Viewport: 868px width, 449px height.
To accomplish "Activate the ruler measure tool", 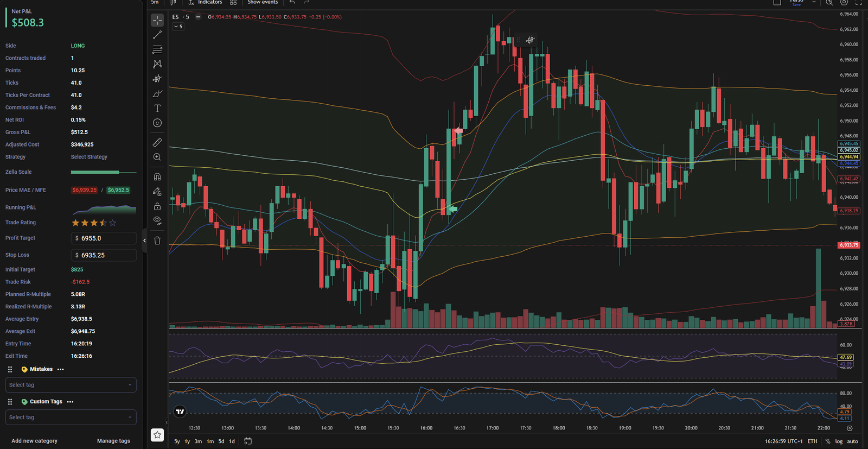I will (x=157, y=142).
